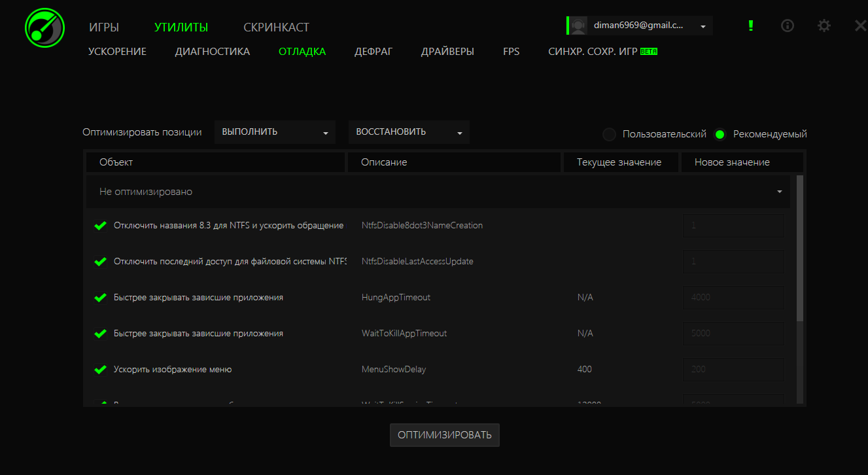Select the ОТЛАДКА subtab
Viewport: 868px width, 475px height.
(302, 51)
